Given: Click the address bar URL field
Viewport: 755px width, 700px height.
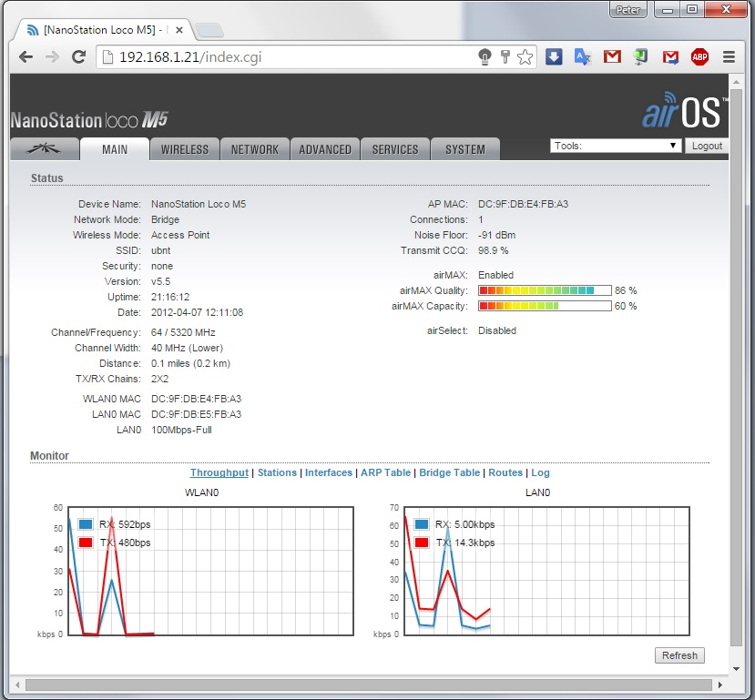Looking at the screenshot, I should point(291,56).
